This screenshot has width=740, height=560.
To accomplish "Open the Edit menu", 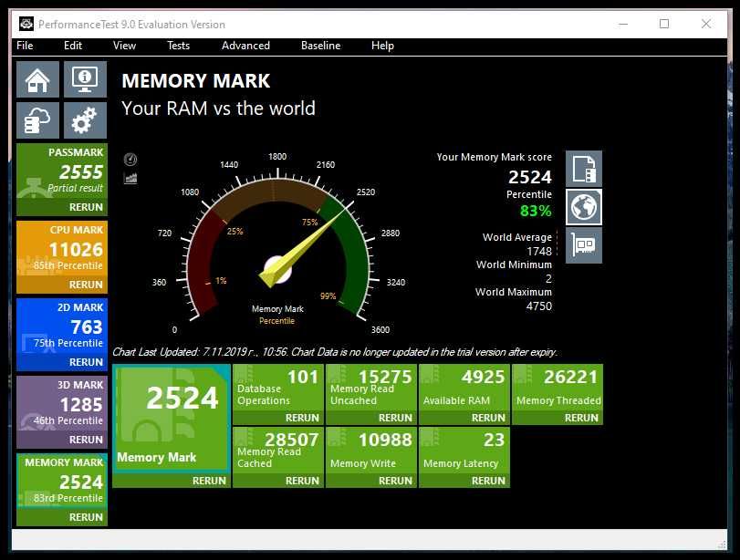I will coord(73,46).
